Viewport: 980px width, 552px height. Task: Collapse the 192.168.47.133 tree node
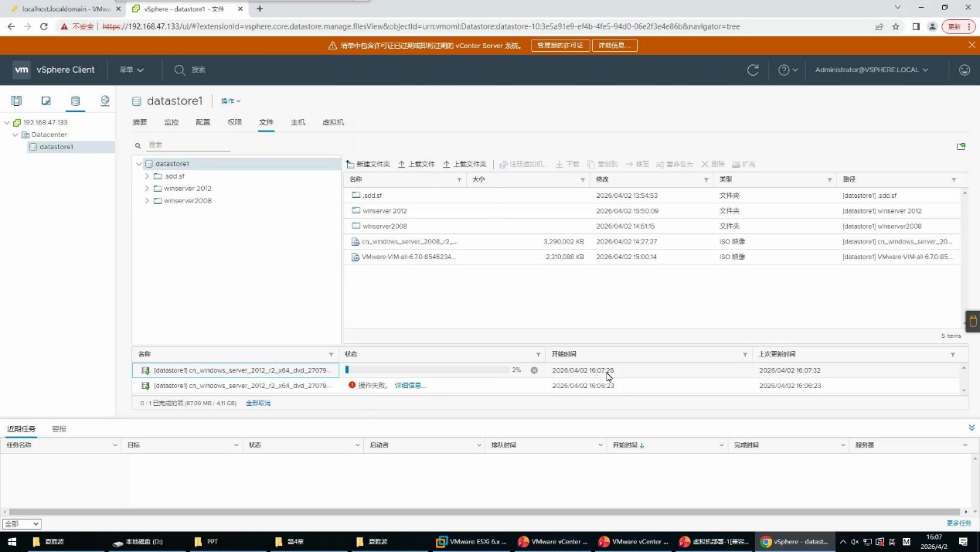click(x=7, y=122)
